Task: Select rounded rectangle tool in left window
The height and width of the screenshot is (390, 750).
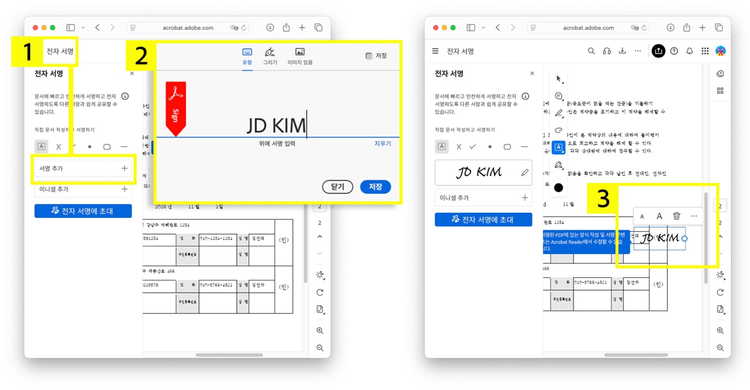Action: click(x=107, y=147)
